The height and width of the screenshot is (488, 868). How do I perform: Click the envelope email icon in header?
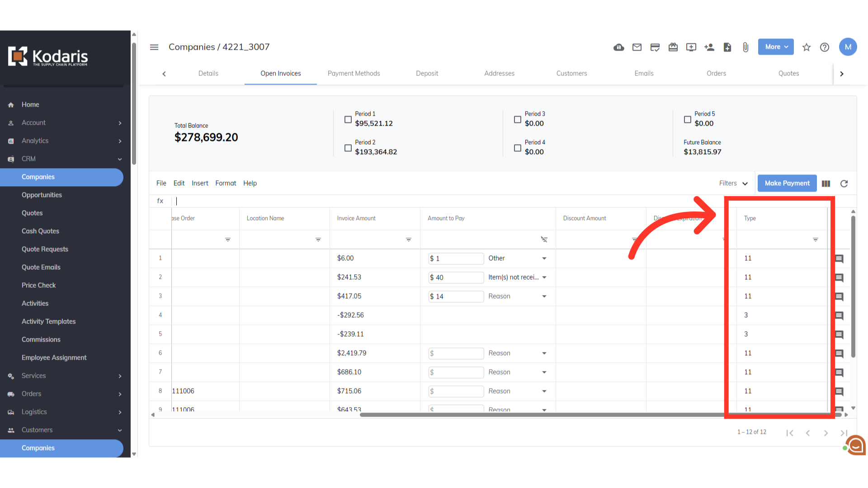637,47
